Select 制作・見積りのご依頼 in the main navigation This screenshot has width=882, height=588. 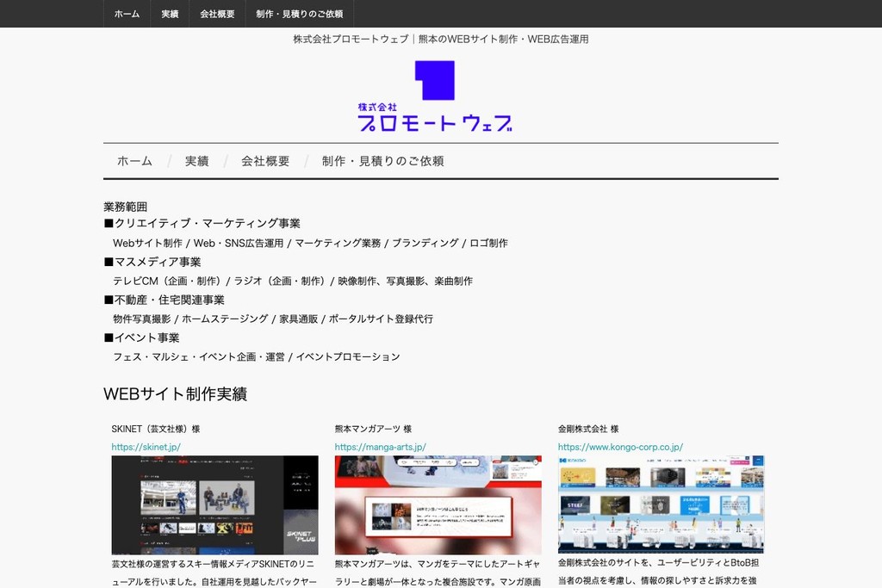382,161
